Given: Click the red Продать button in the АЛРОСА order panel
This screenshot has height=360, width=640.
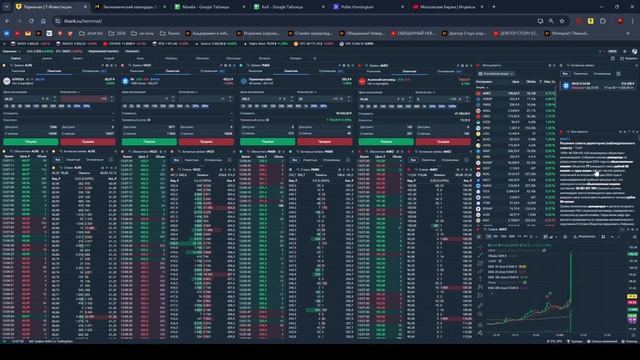Looking at the screenshot, I should (x=88, y=142).
